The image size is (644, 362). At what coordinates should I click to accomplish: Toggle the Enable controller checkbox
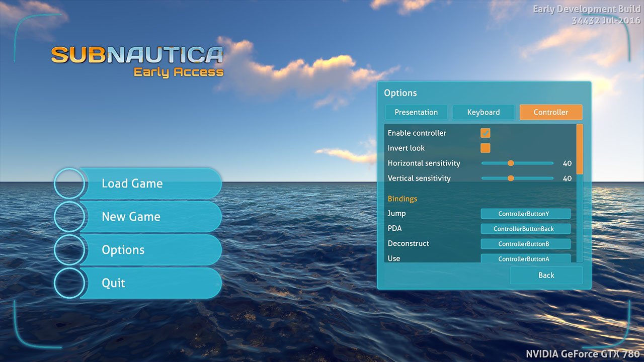click(486, 133)
